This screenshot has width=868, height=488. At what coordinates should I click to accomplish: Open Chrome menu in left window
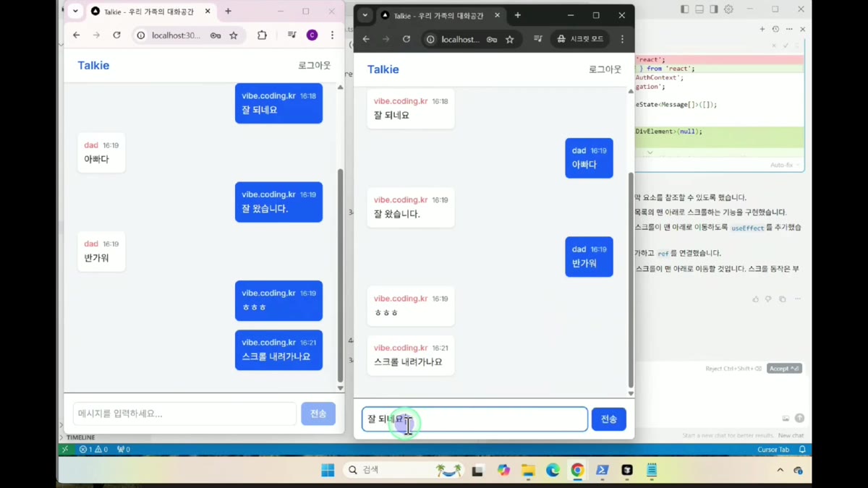(332, 35)
